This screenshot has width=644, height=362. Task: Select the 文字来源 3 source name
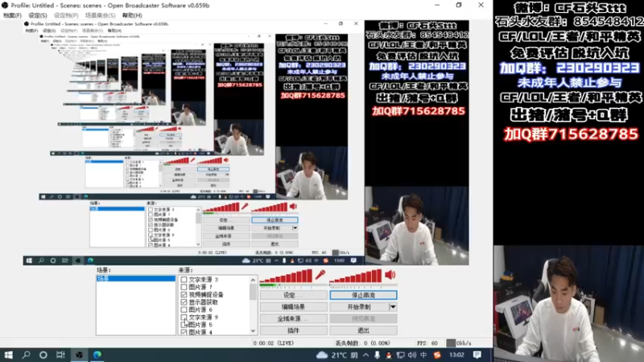[204, 279]
